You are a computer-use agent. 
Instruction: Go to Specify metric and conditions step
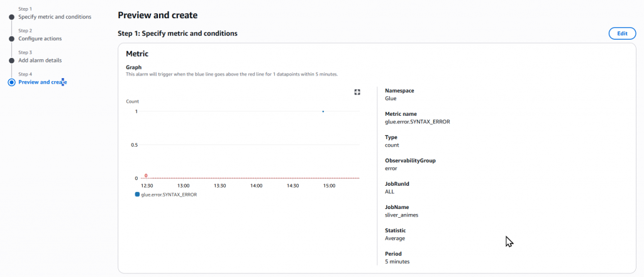[55, 17]
